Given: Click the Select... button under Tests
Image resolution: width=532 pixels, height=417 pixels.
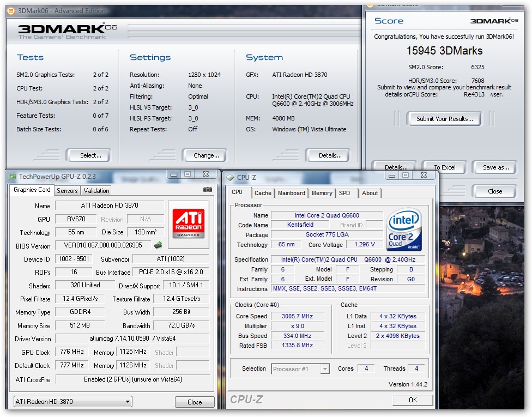Looking at the screenshot, I should [89, 155].
